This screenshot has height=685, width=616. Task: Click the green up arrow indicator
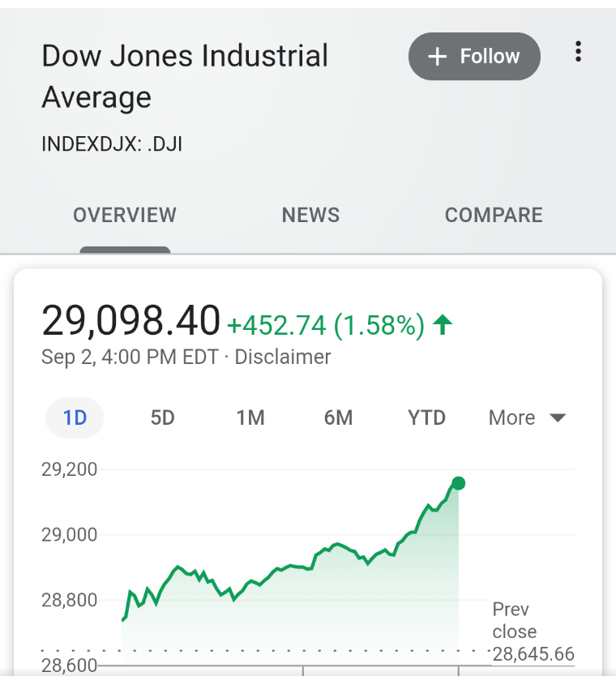coord(442,324)
